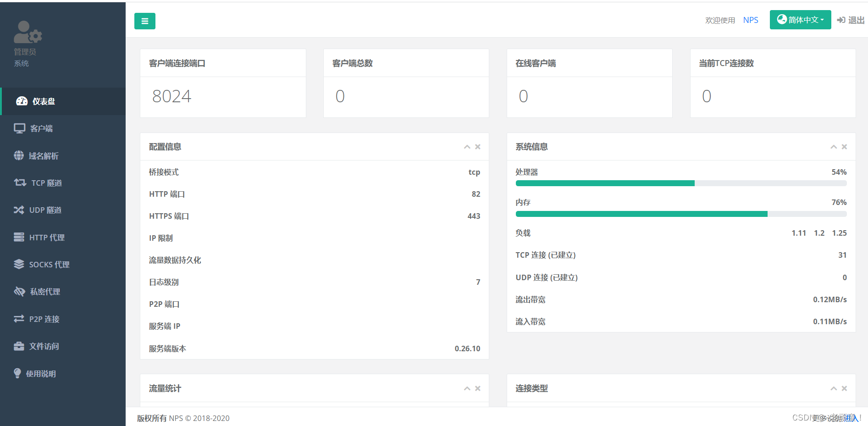This screenshot has width=868, height=426.
Task: Click the exchange arrows icon beside P2P 连接
Action: tap(19, 318)
